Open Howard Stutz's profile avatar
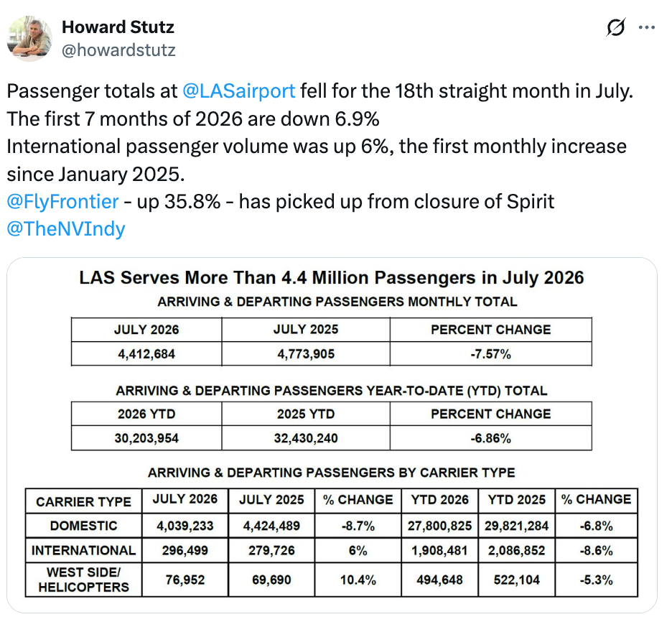The image size is (672, 622). (29, 38)
